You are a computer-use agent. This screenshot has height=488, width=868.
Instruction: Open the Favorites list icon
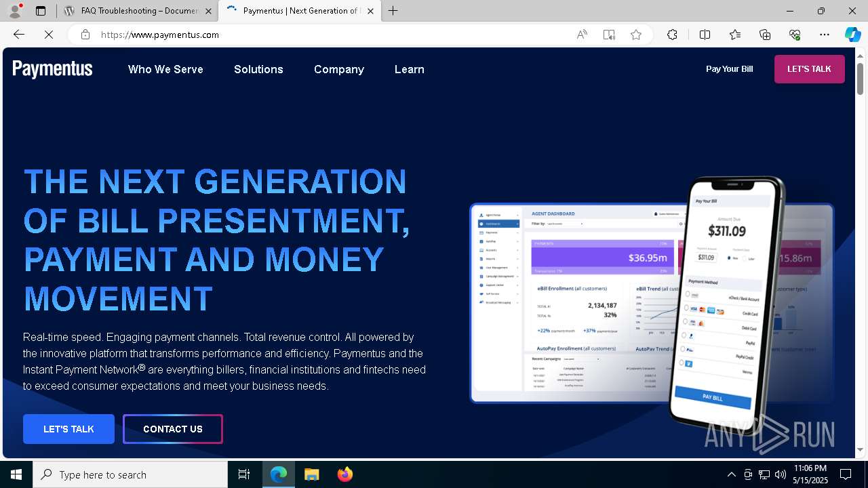(735, 35)
